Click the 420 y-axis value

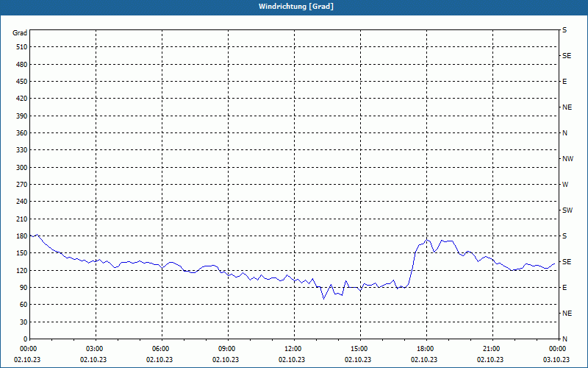[22, 99]
